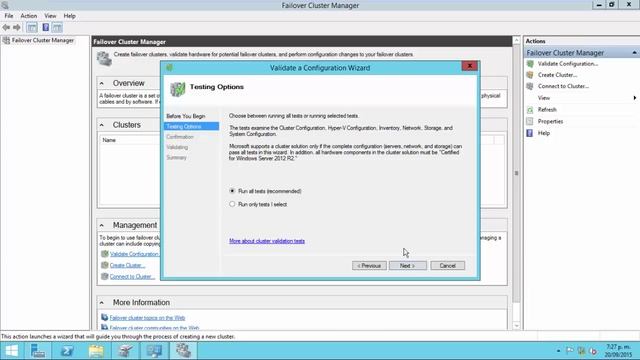This screenshot has width=640, height=360.
Task: Click the Properties icon in Actions pane
Action: [530, 121]
